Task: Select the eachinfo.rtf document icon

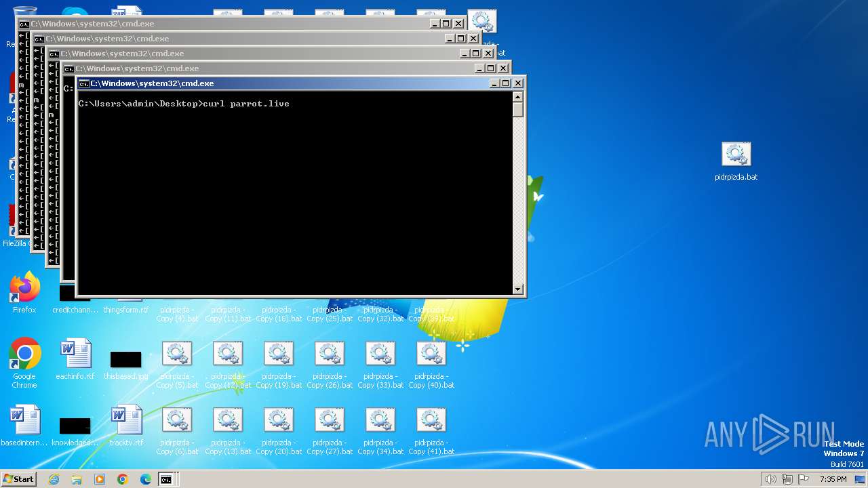Action: coord(75,359)
